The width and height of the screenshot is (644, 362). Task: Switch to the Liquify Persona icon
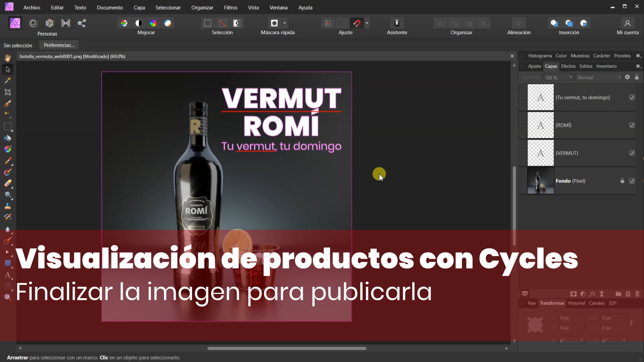[x=33, y=23]
